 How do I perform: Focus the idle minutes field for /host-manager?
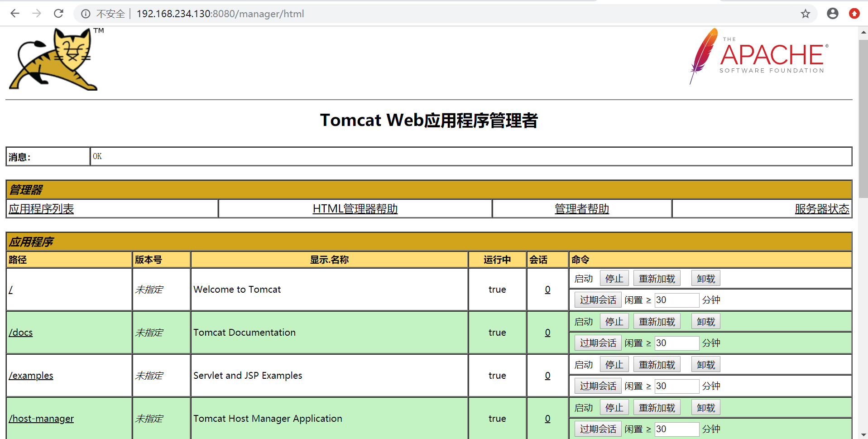click(677, 429)
